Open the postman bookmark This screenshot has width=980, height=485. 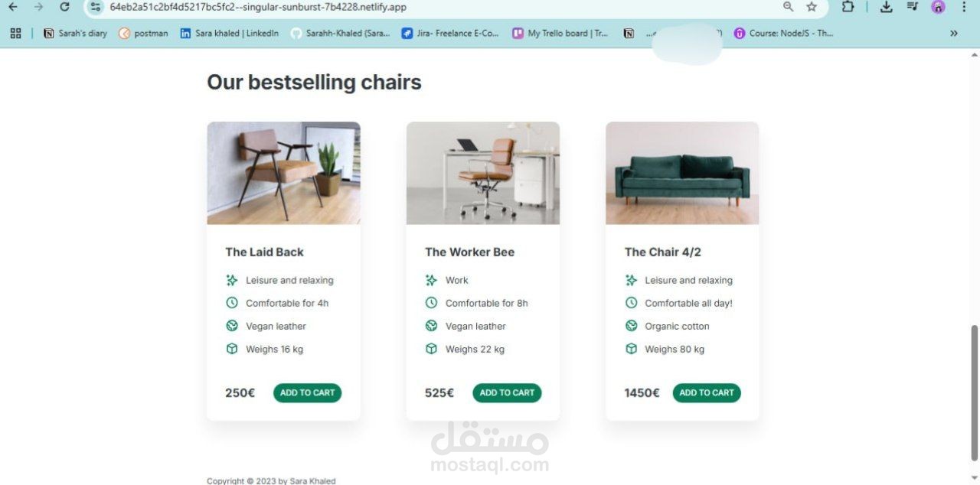point(143,33)
